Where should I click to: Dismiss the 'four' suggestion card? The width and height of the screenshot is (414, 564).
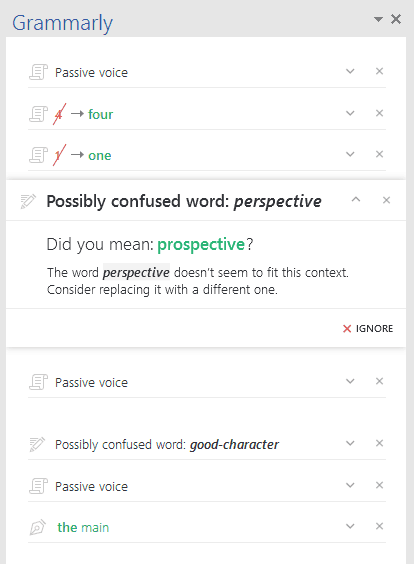[x=379, y=113]
